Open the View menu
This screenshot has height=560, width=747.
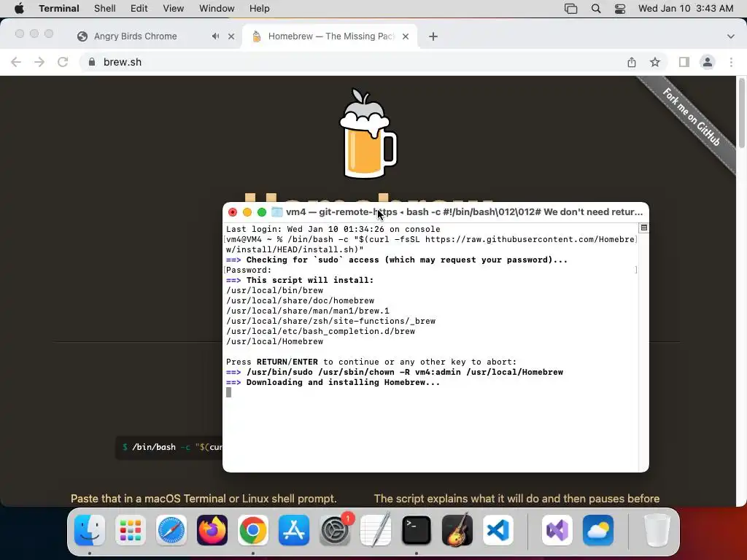[173, 8]
